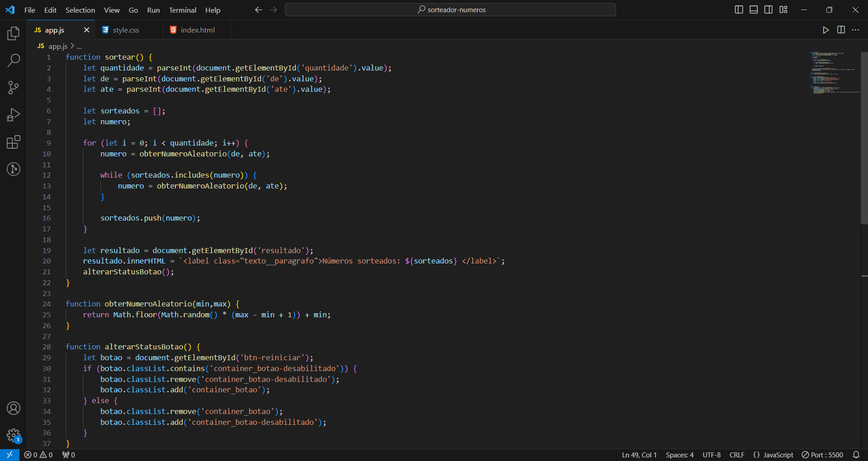
Task: Close the app.js tab
Action: (86, 30)
